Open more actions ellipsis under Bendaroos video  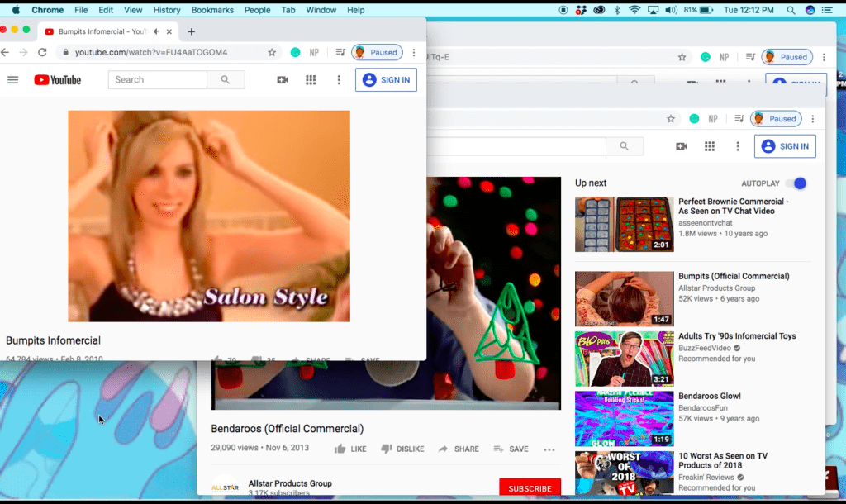coord(549,449)
